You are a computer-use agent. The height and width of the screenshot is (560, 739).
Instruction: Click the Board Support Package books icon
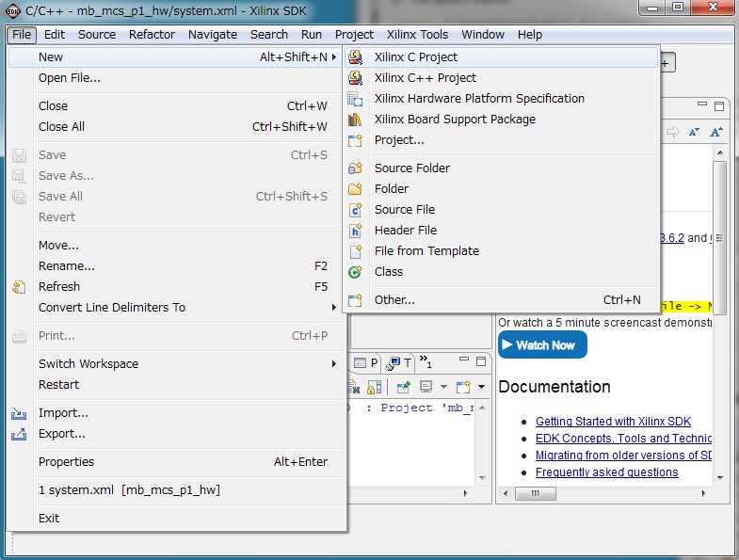(x=355, y=120)
